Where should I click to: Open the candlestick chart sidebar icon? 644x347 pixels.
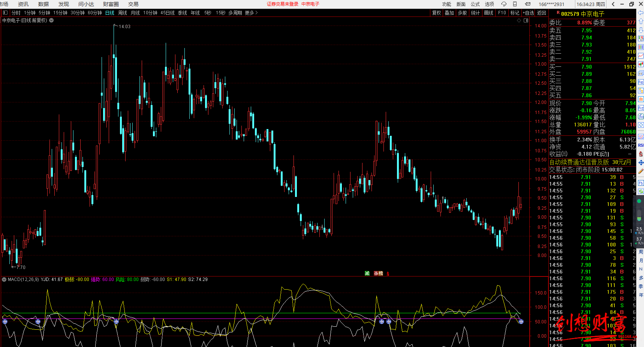point(641,64)
